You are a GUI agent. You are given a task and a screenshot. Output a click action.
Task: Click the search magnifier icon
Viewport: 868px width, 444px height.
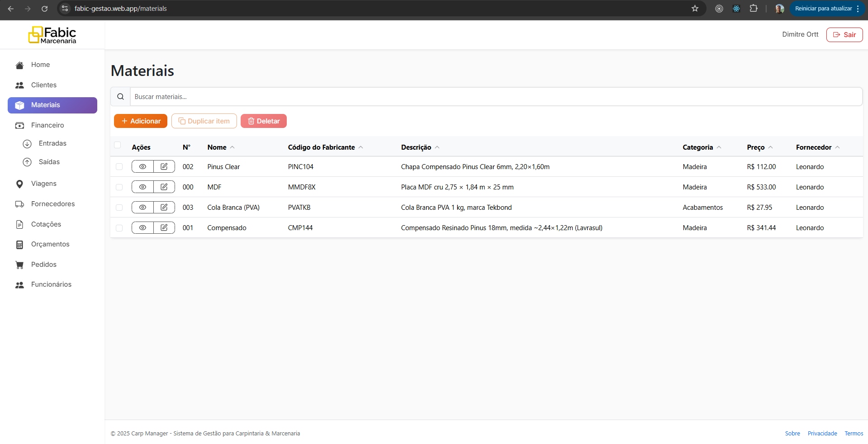[120, 97]
